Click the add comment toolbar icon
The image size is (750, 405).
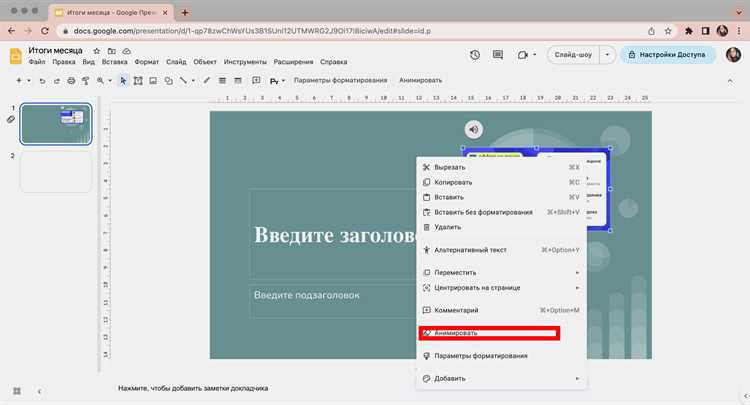[x=256, y=80]
